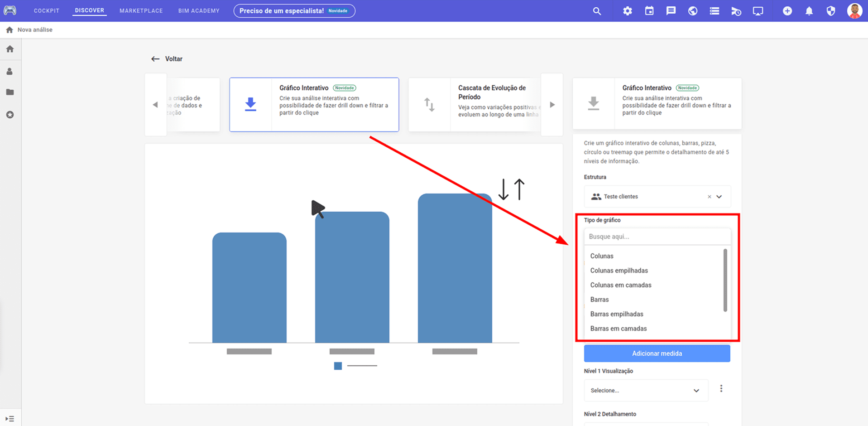
Task: Select Colunas empilhadas from chart type list
Action: click(619, 271)
